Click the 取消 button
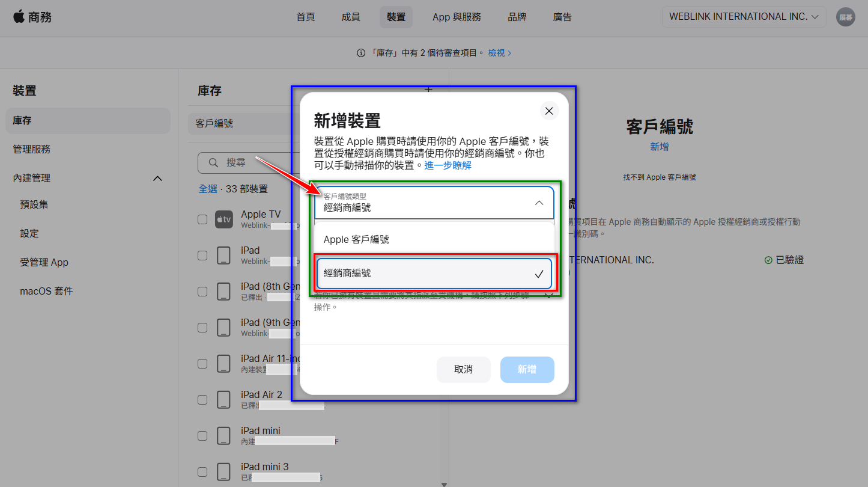868x487 pixels. tap(464, 370)
